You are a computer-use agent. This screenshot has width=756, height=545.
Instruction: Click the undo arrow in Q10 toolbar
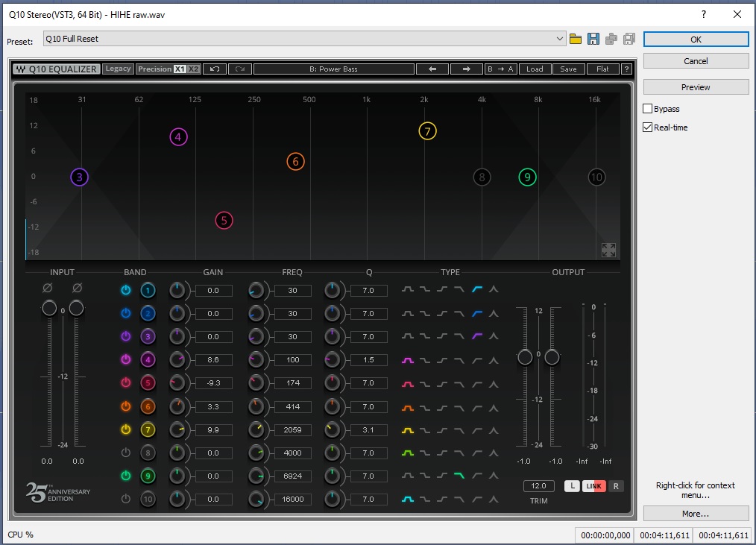[215, 69]
